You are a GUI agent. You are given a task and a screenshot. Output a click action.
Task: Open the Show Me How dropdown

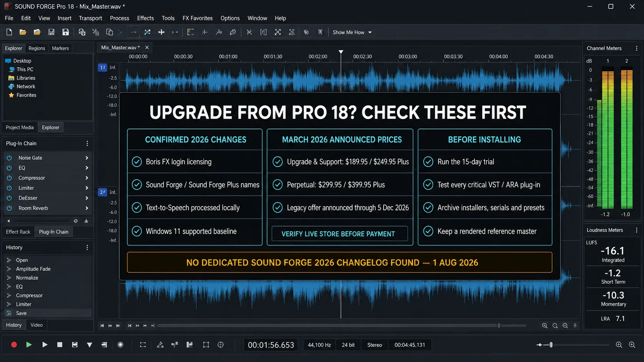352,32
